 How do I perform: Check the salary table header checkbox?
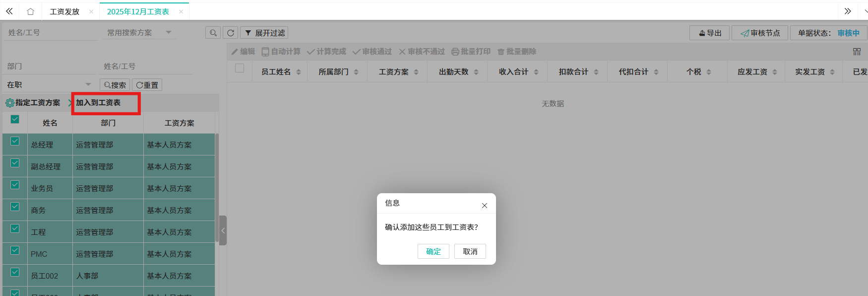(240, 68)
